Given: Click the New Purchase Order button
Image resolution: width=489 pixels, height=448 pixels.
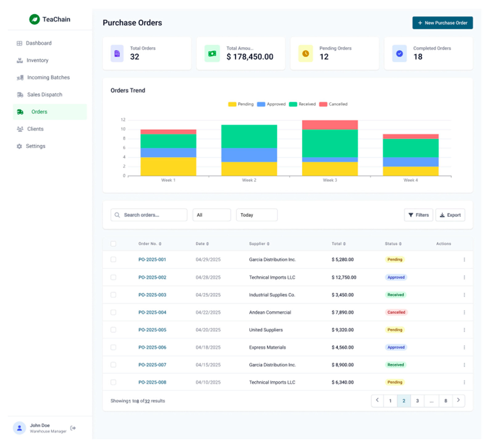Looking at the screenshot, I should click(442, 23).
